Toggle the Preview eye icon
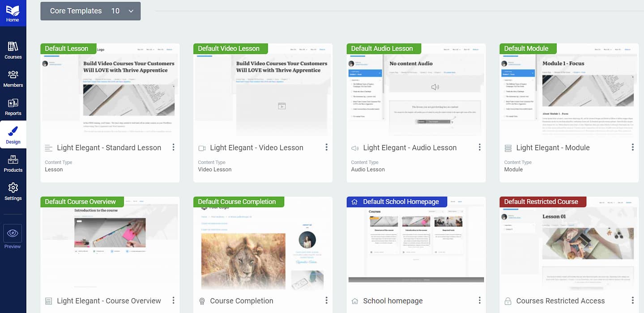Viewport: 644px width, 313px height. tap(13, 233)
